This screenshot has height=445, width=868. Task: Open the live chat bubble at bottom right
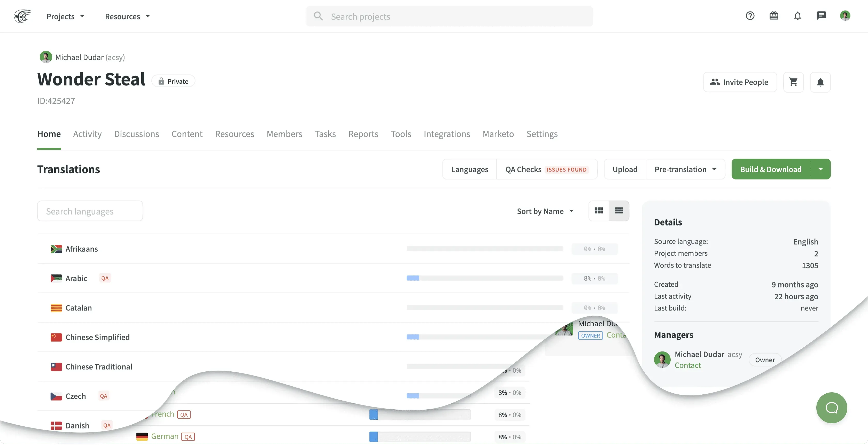point(831,408)
